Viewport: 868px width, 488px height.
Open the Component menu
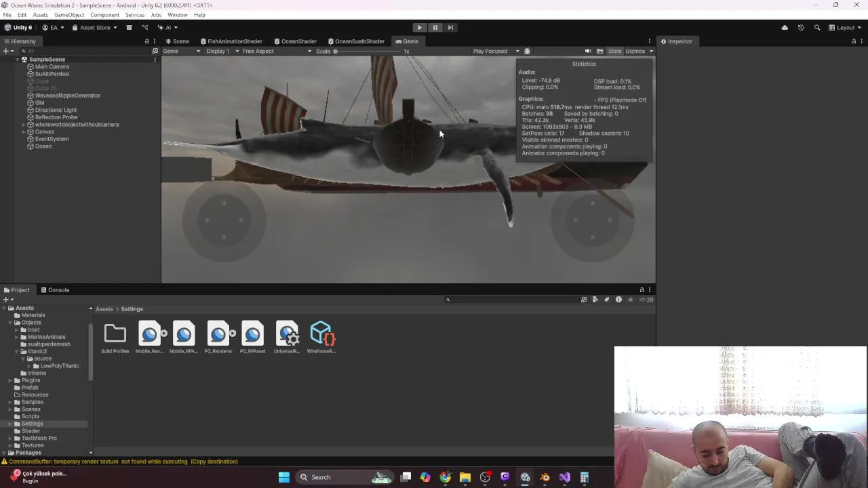point(104,15)
